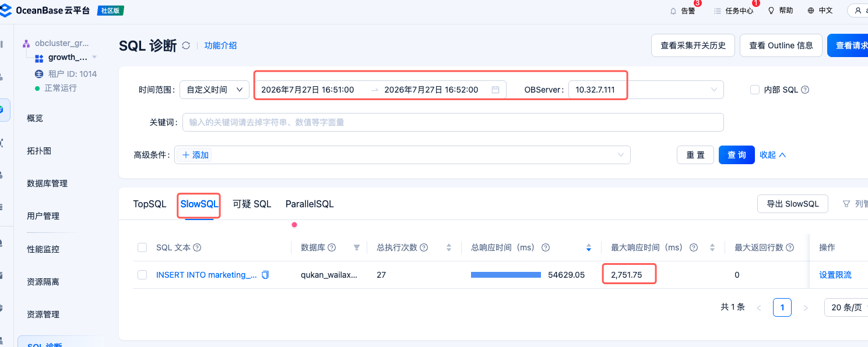Screen dimensions: 868x347
Task: Click the start time 16:51:00 field
Action: (x=308, y=90)
